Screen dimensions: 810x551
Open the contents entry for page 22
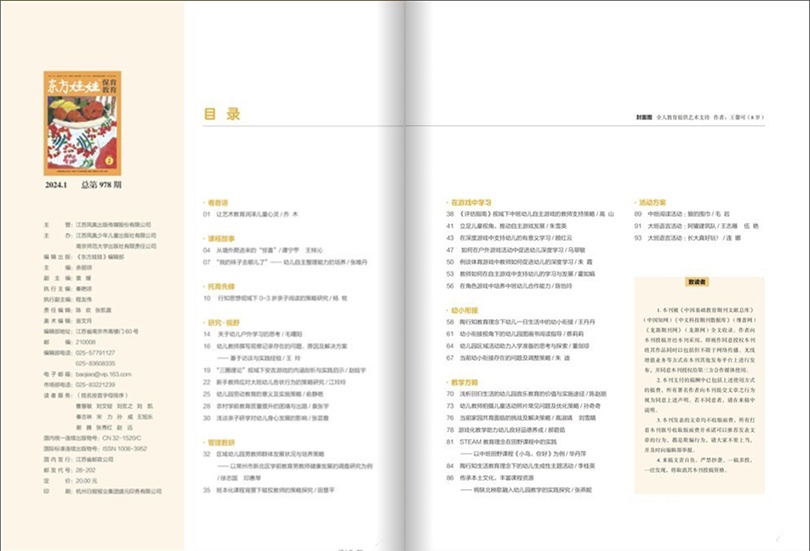274,382
